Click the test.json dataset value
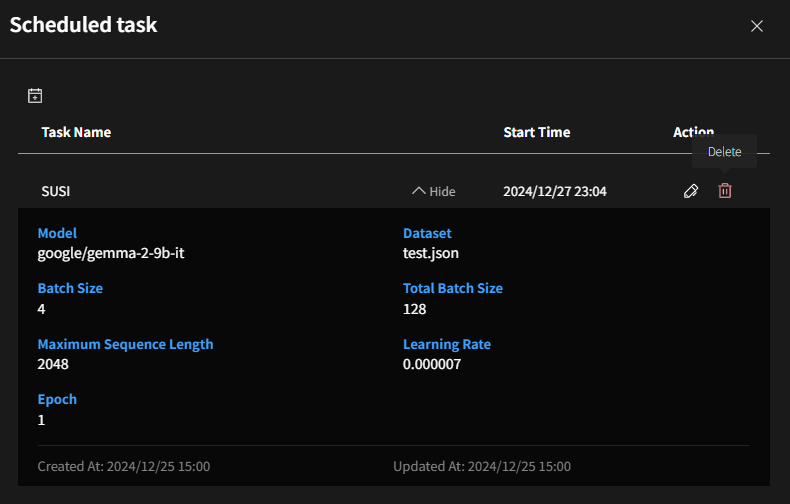Image resolution: width=790 pixels, height=504 pixels. [x=431, y=254]
